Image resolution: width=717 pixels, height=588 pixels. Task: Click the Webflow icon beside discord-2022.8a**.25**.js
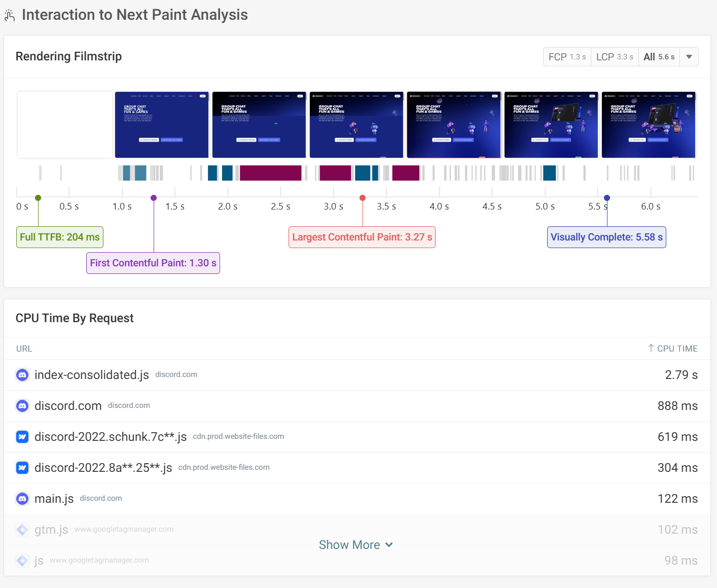(22, 468)
